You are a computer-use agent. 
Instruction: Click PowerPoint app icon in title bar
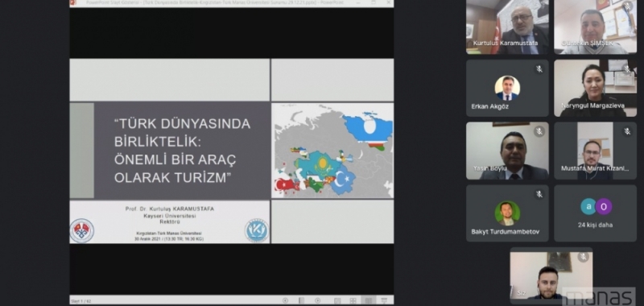(x=73, y=2)
